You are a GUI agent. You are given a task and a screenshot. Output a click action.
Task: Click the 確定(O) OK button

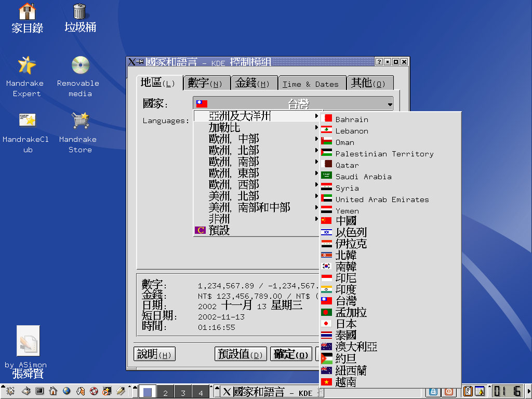pyautogui.click(x=291, y=354)
